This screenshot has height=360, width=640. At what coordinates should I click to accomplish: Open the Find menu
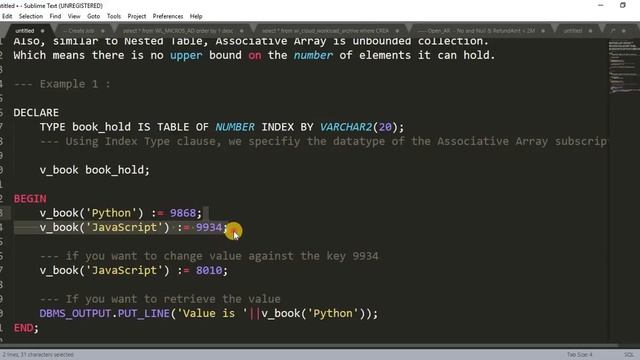[x=55, y=16]
